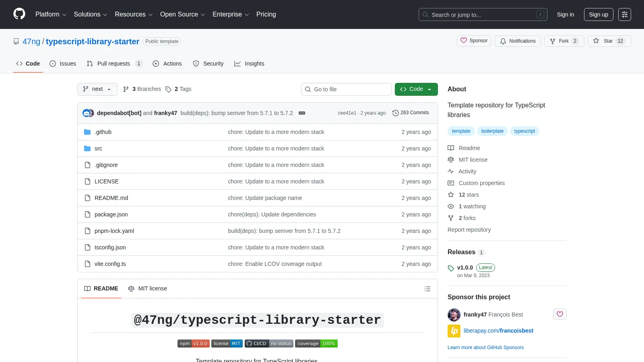Click the Sponsor heart button

pyautogui.click(x=474, y=41)
